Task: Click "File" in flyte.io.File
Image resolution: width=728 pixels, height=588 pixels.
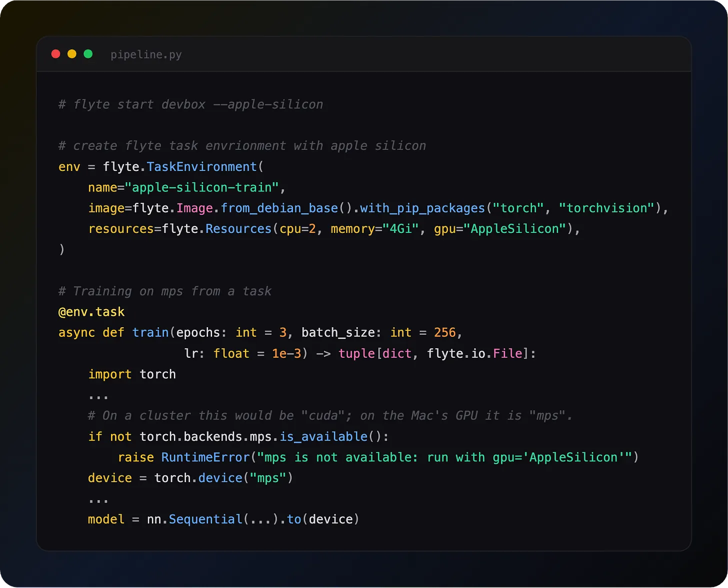Action: [x=507, y=354]
